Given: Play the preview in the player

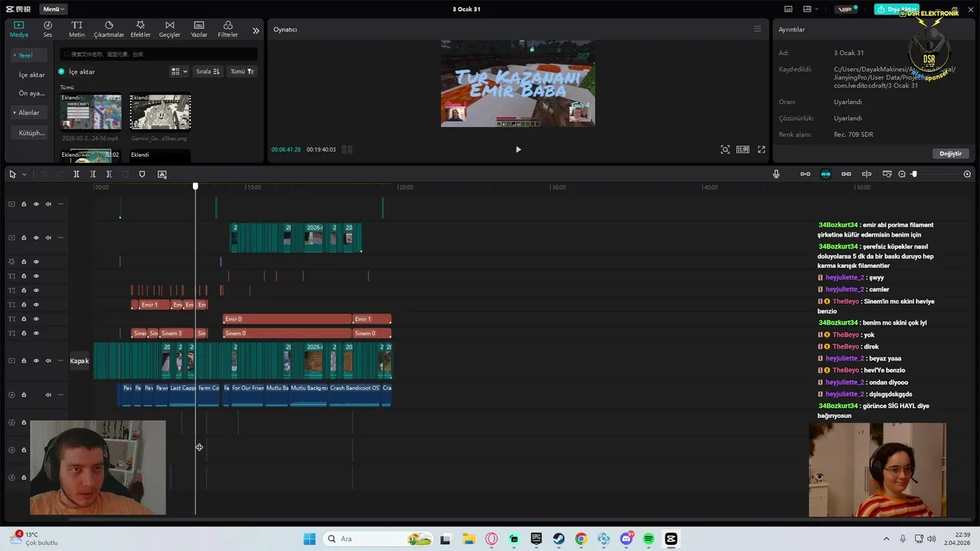Looking at the screenshot, I should click(518, 150).
